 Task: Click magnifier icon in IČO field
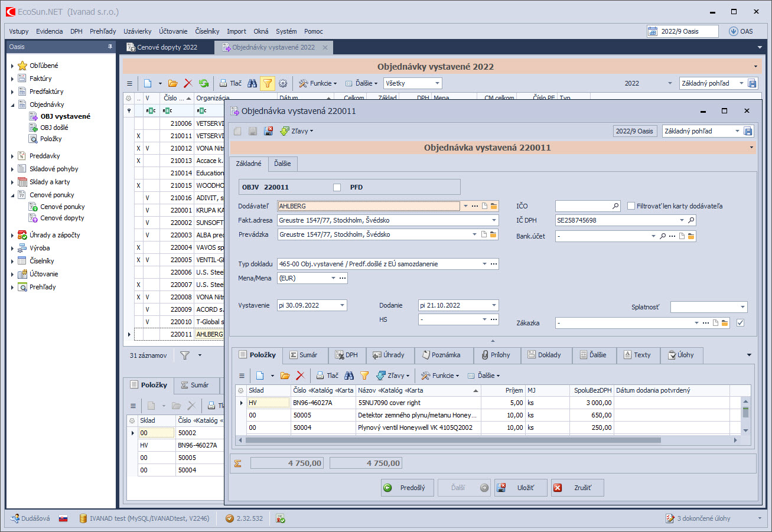click(x=615, y=206)
